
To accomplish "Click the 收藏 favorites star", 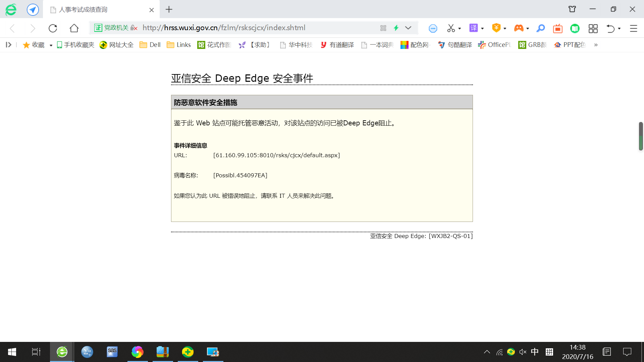I will point(33,45).
